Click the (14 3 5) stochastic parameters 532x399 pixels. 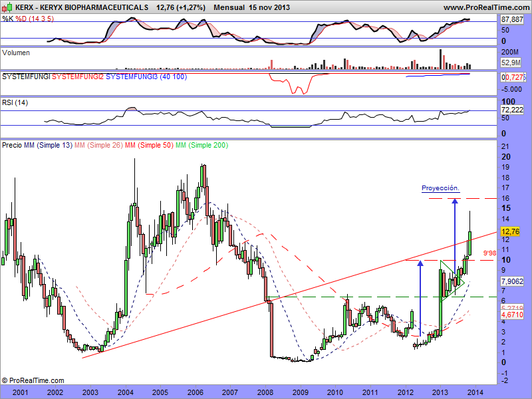41,19
